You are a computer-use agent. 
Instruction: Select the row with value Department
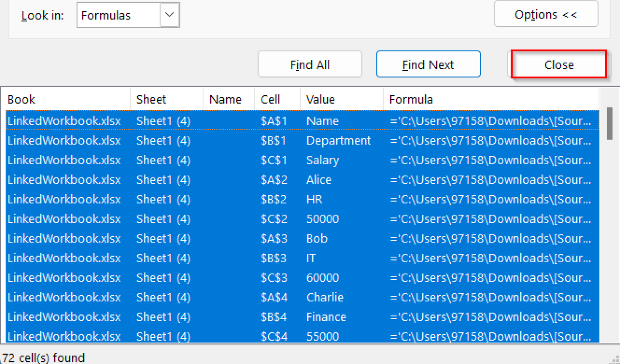(338, 140)
